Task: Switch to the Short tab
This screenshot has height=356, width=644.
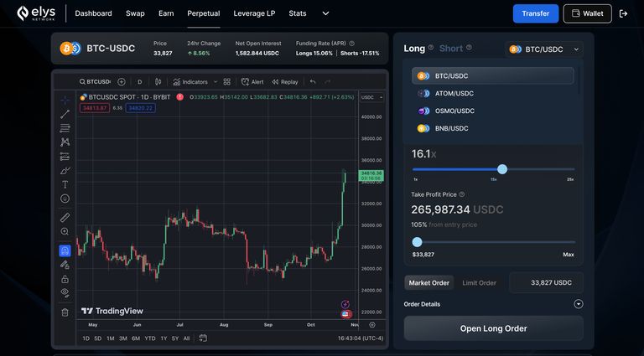Action: pyautogui.click(x=450, y=49)
